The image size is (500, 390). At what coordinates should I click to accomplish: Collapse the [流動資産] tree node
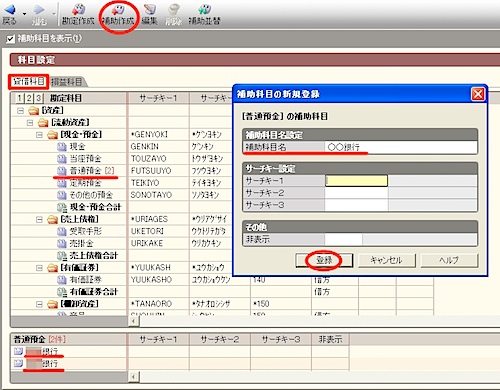tap(30, 123)
